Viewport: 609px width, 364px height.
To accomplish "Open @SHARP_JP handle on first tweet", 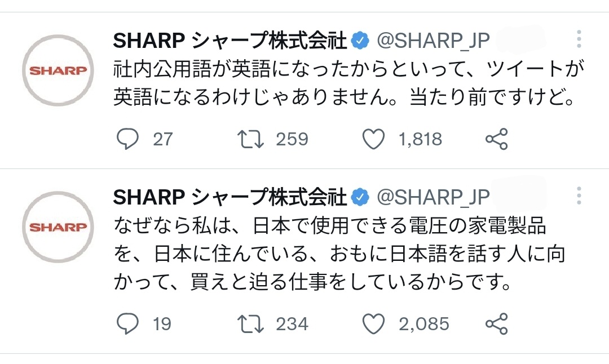I will (433, 40).
